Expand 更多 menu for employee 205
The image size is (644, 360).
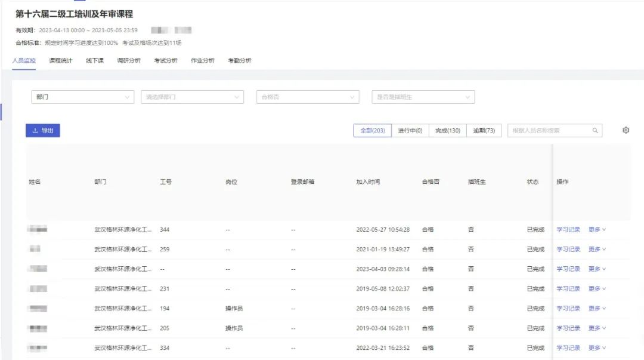tap(597, 328)
